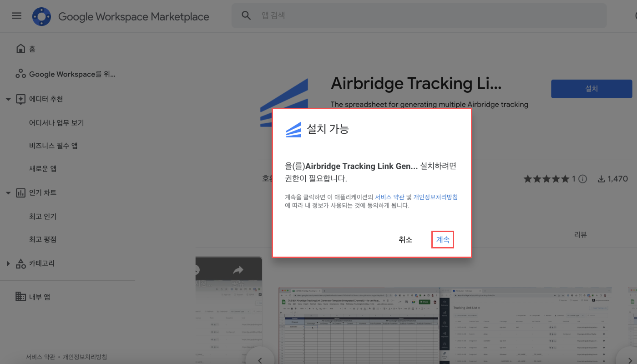
Task: Expand the 카테고리 section arrow
Action: [x=8, y=263]
